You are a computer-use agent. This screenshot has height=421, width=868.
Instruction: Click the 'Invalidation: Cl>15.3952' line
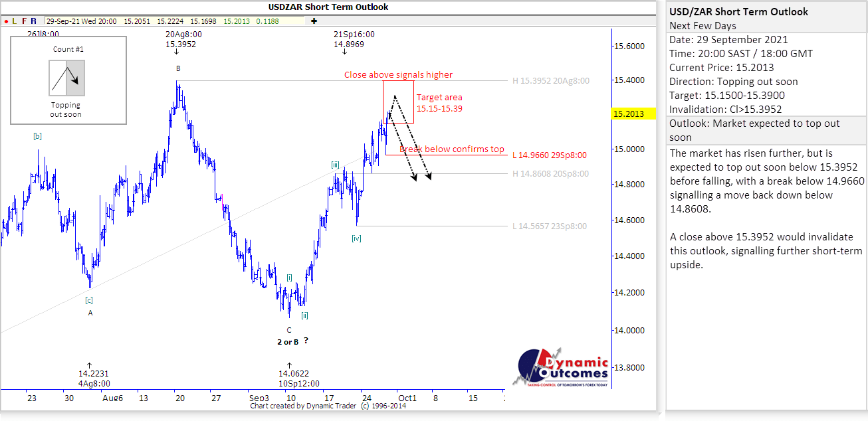tap(726, 110)
